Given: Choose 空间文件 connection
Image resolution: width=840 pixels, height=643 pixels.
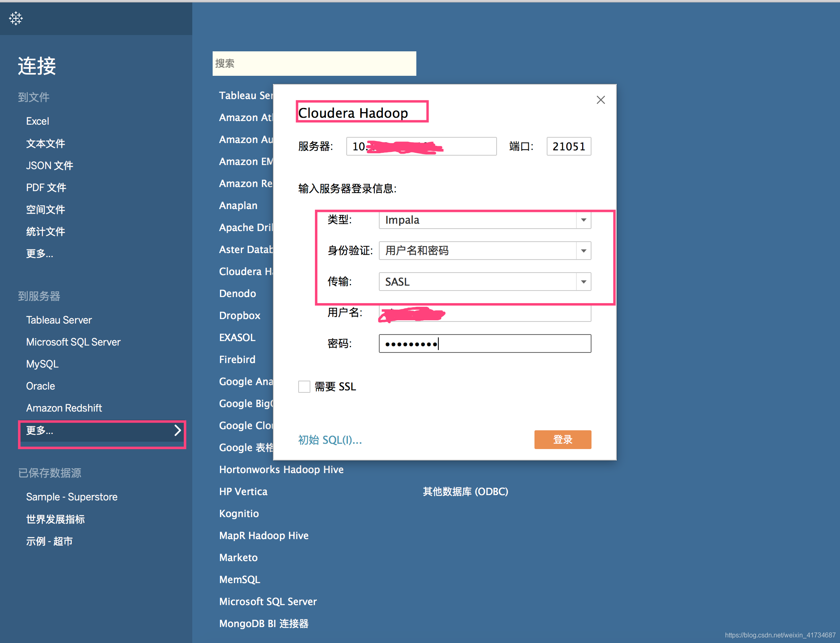Looking at the screenshot, I should pos(46,209).
